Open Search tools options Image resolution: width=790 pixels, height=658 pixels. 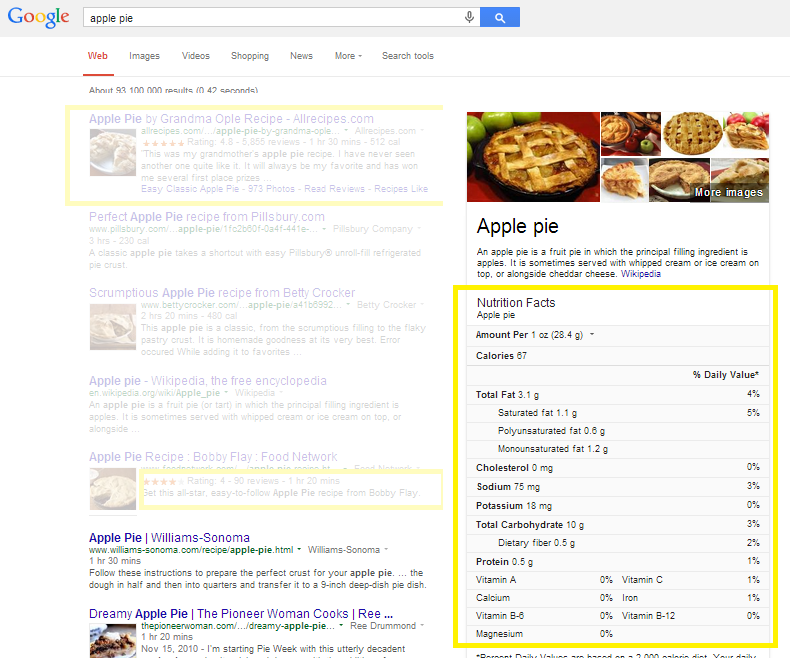point(407,56)
